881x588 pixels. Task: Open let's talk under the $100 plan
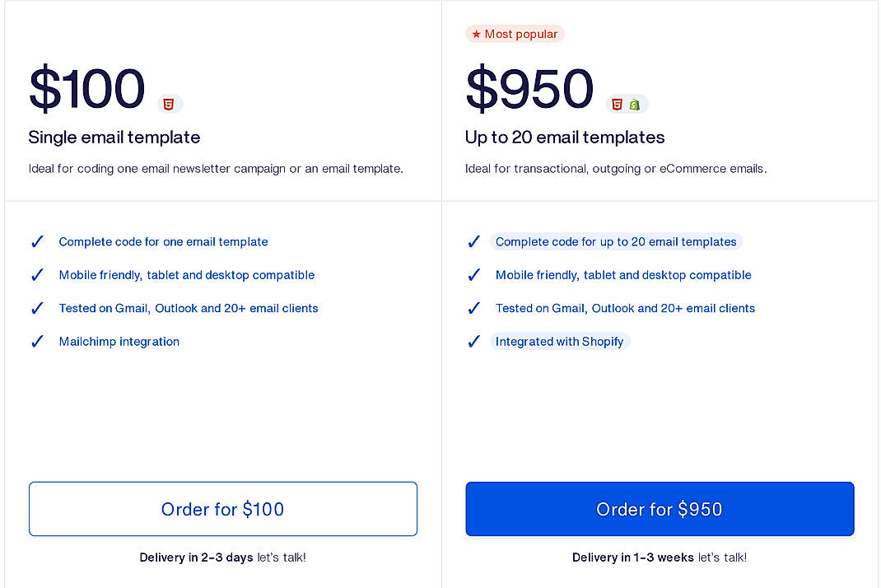pos(281,558)
